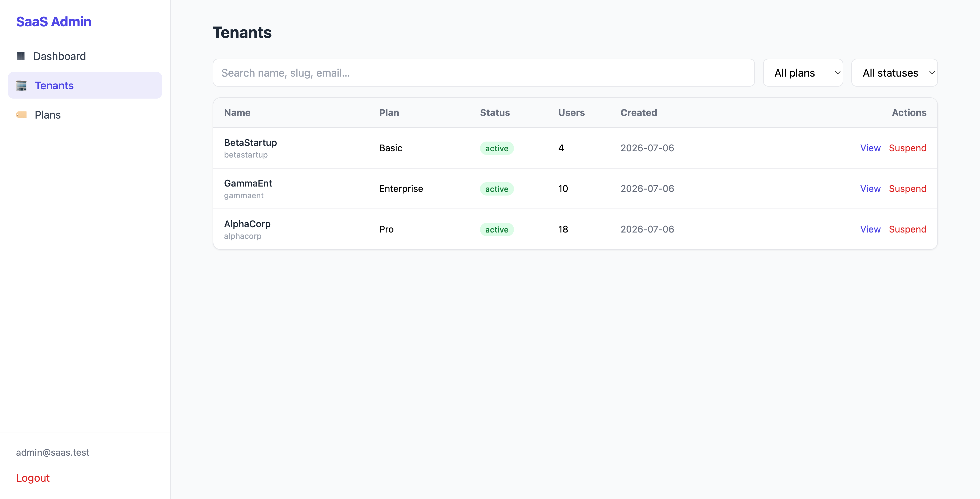Viewport: 980px width, 499px height.
Task: View the BetaStartup tenant
Action: click(870, 148)
